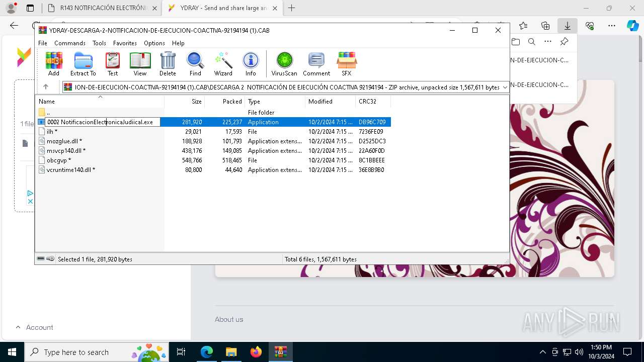Open File Explorer from the taskbar
Screen dimensions: 644x362
(x=231, y=352)
